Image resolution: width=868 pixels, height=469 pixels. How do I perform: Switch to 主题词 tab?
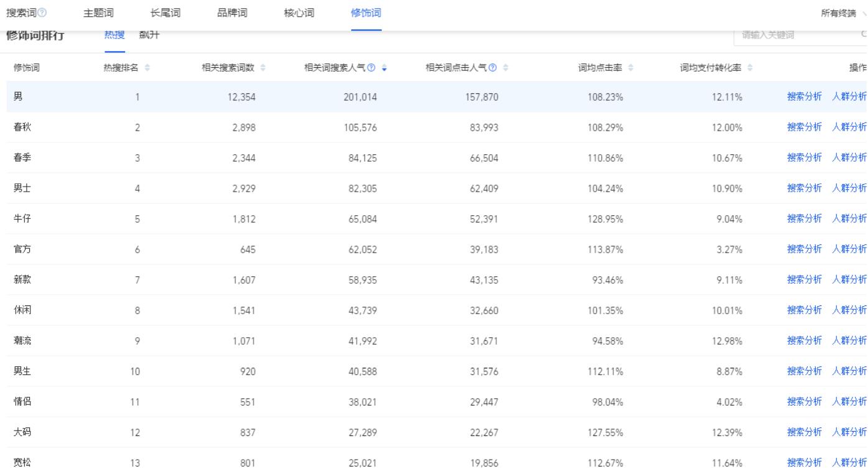tap(98, 14)
